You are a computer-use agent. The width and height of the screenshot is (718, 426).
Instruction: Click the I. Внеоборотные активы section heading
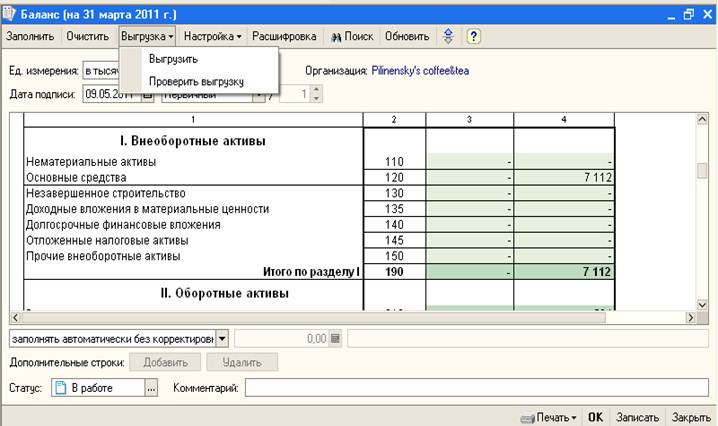click(193, 141)
